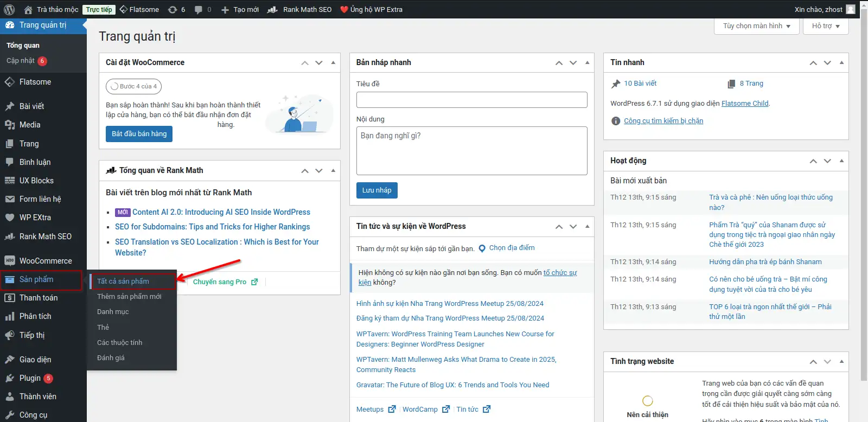Open Hỗ trợ help dropdown
The width and height of the screenshot is (868, 422).
(x=826, y=26)
